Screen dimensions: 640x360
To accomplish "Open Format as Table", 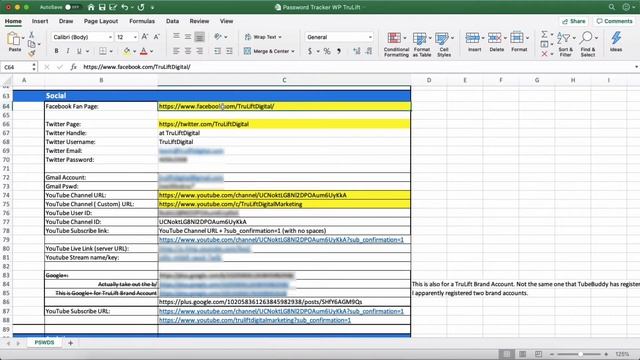I will point(422,44).
